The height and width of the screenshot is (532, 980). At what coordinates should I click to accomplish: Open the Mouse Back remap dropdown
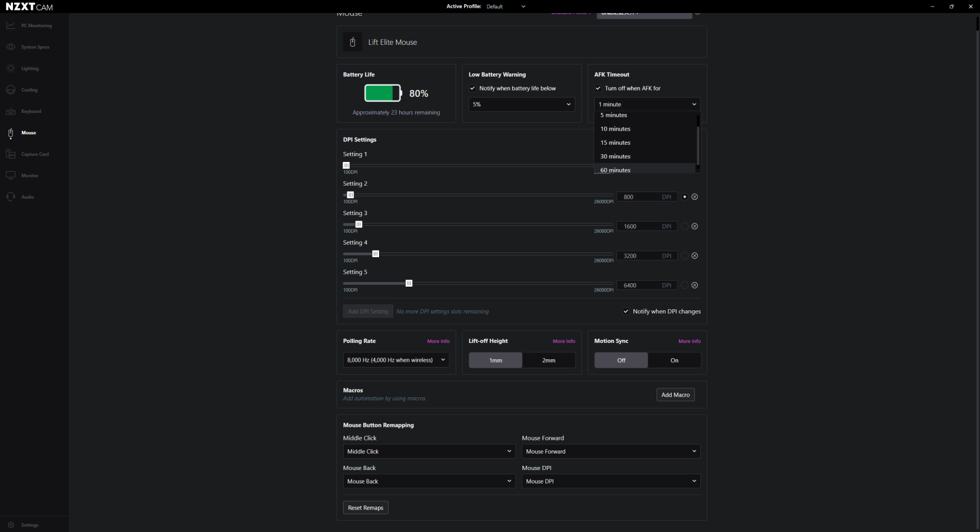pos(429,481)
